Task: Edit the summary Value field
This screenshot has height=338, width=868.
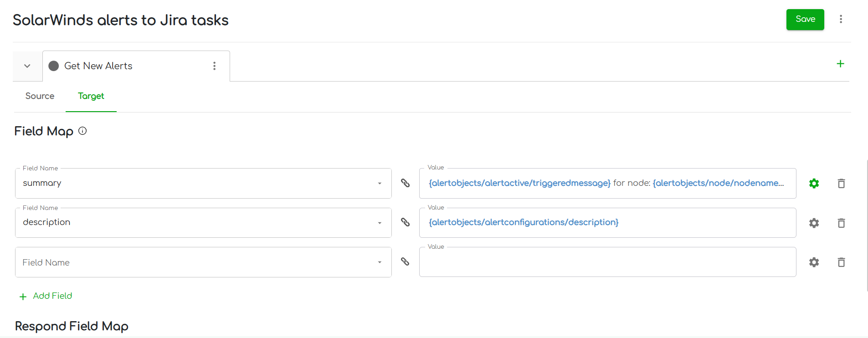Action: [x=607, y=183]
